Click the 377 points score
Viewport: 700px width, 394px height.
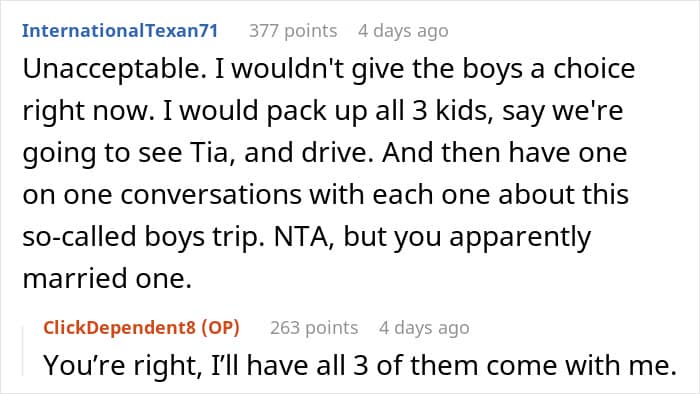tap(293, 31)
